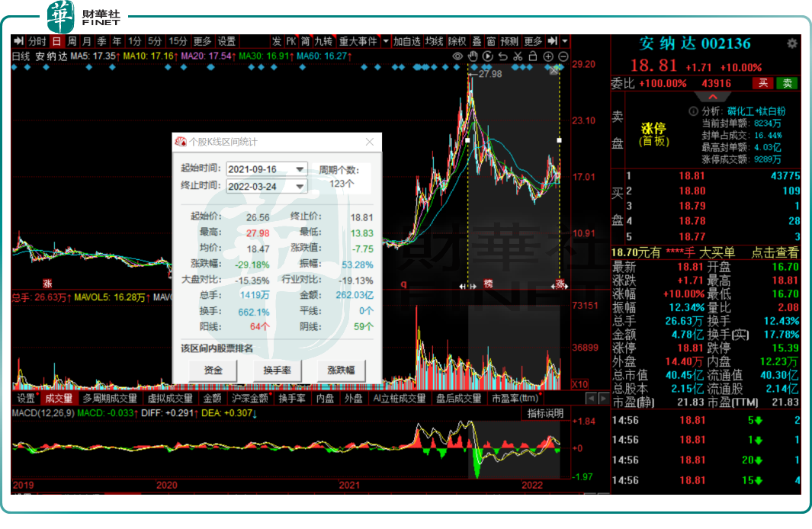Toggle the 均线 moving average lines

tap(434, 41)
